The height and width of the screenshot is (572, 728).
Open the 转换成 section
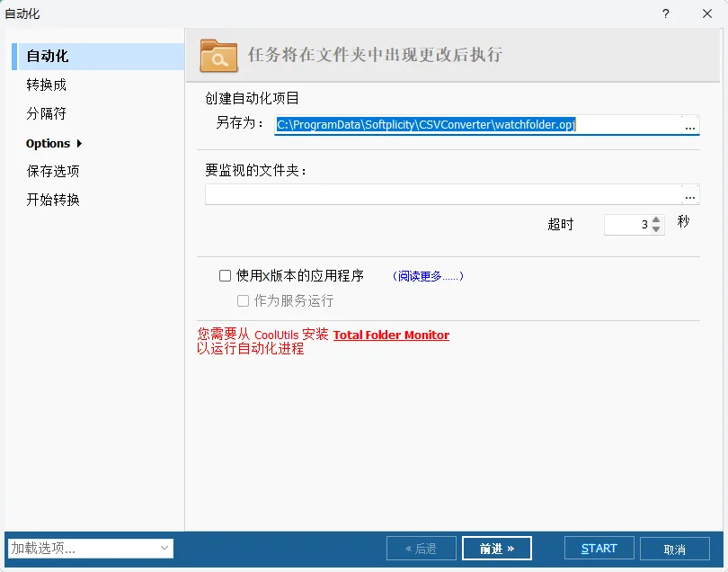(47, 85)
